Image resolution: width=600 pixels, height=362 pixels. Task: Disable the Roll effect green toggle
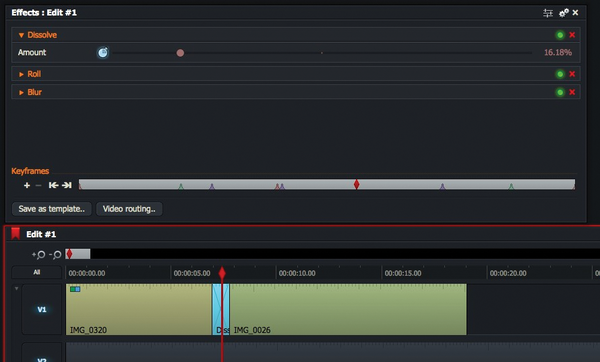(560, 74)
